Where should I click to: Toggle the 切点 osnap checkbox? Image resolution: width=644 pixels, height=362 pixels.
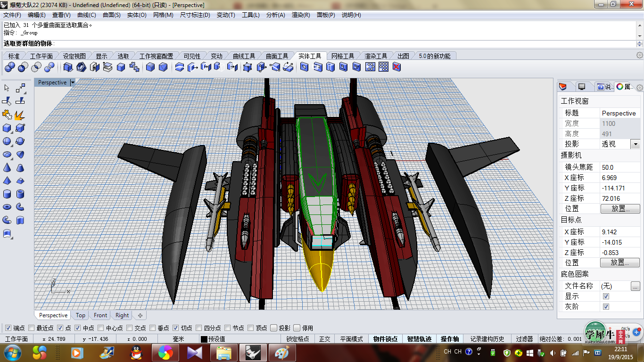[176, 328]
